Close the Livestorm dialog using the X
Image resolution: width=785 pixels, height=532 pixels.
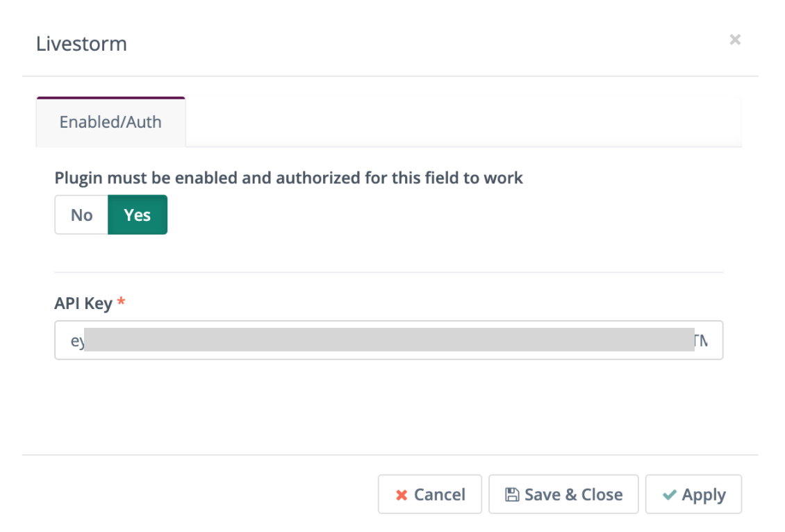pyautogui.click(x=734, y=40)
